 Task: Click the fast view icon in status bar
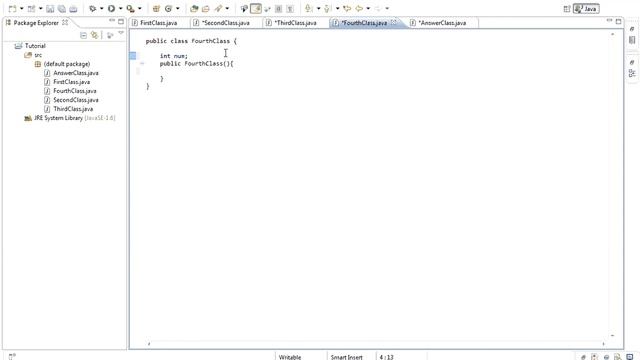[x=12, y=356]
